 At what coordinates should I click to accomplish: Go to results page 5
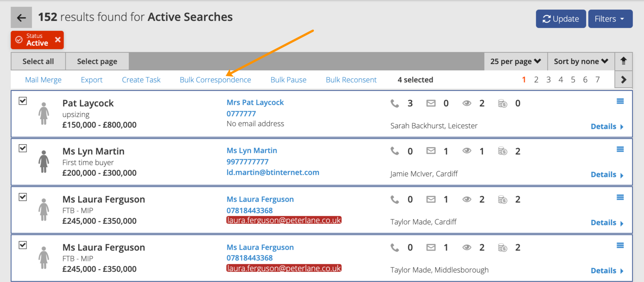[x=573, y=80]
